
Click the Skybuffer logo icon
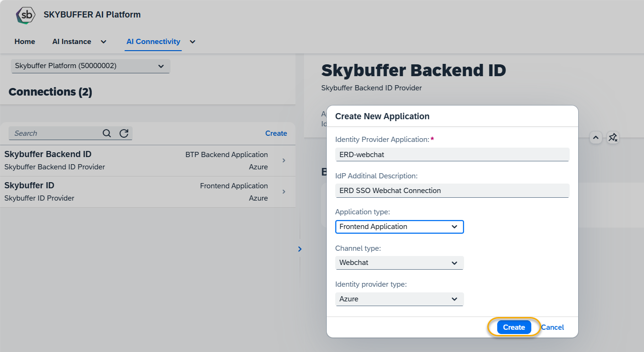[26, 15]
